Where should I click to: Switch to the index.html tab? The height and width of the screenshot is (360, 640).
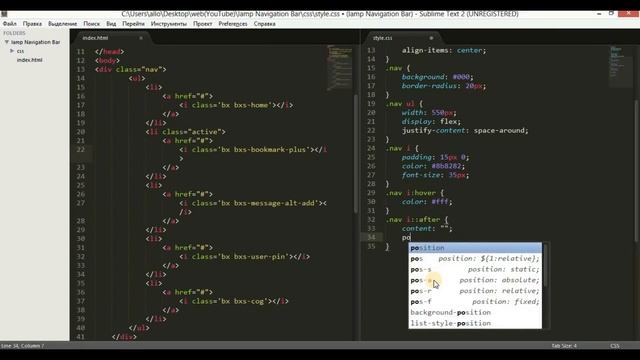coord(110,38)
